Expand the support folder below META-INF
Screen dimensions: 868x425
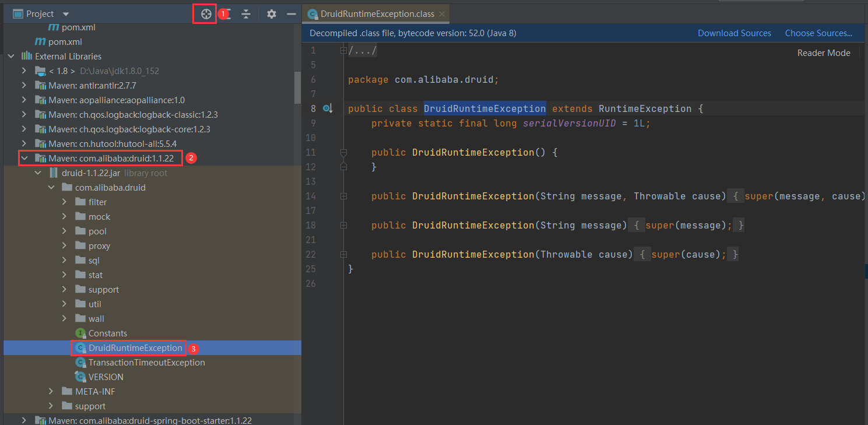[51, 406]
